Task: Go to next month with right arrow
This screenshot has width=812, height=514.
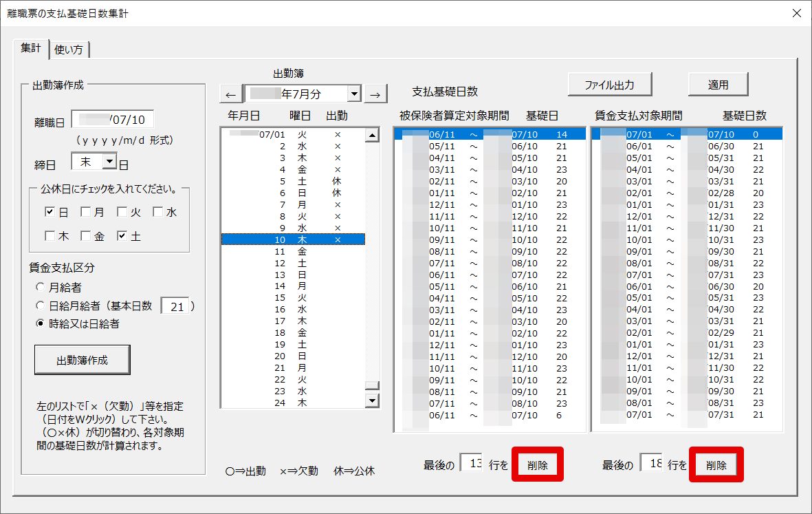Action: click(x=375, y=94)
